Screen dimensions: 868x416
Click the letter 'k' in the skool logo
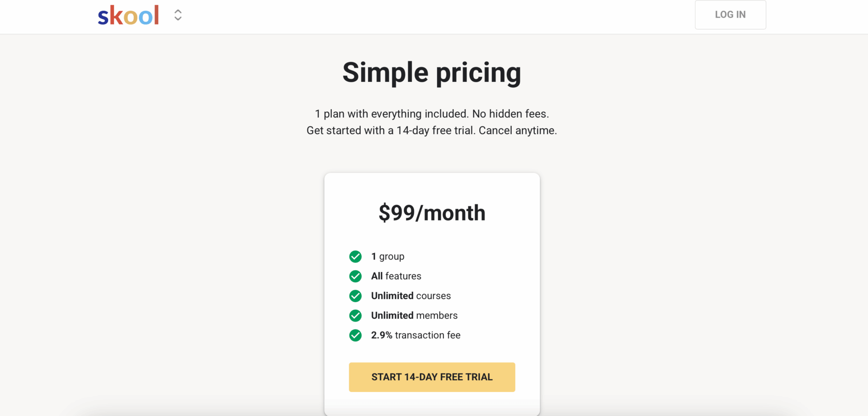(x=116, y=15)
